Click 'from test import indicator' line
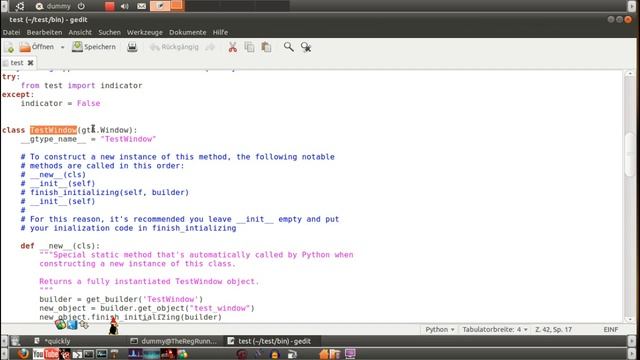The height and width of the screenshot is (360, 640). (82, 85)
